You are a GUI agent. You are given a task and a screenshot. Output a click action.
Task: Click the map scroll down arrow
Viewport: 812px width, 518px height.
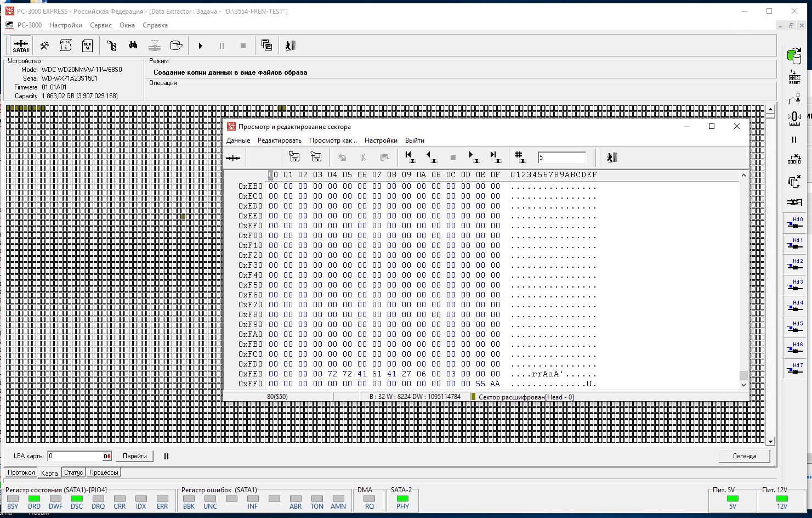770,441
